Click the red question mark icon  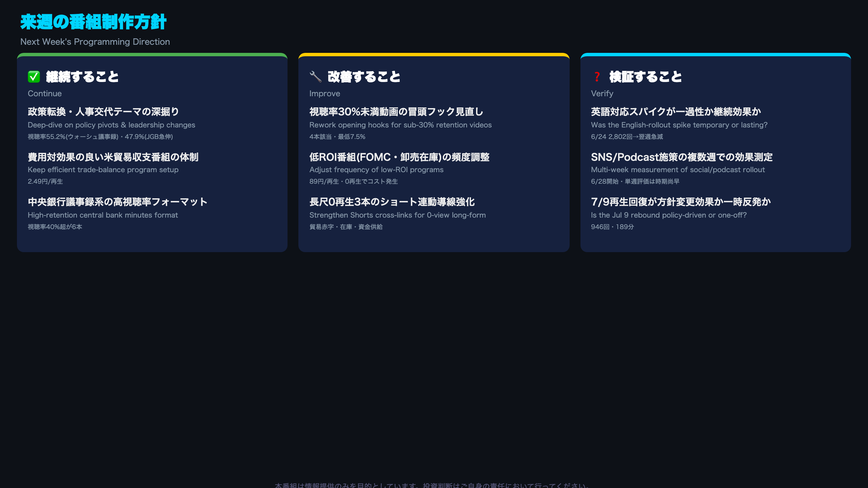[x=597, y=77]
